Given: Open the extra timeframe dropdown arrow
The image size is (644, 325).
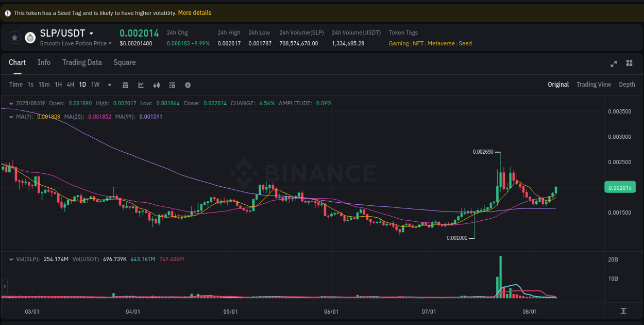Looking at the screenshot, I should (x=109, y=84).
